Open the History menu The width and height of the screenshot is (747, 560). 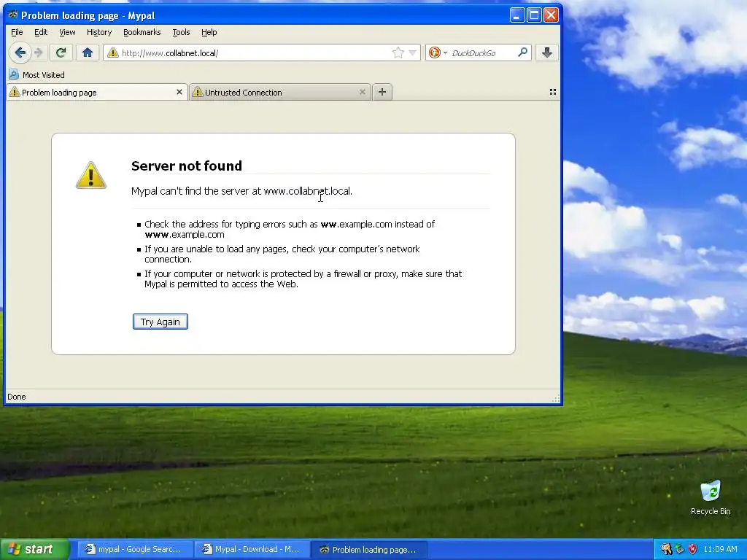99,32
